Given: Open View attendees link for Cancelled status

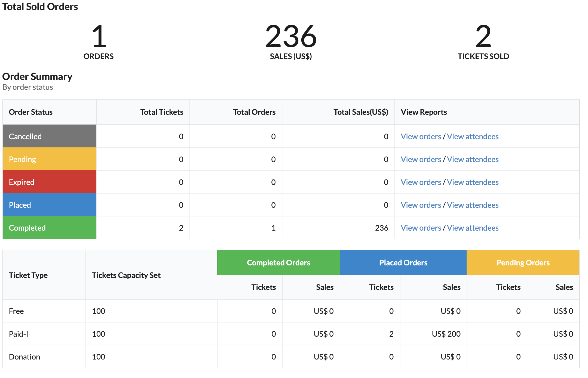Looking at the screenshot, I should [x=473, y=137].
